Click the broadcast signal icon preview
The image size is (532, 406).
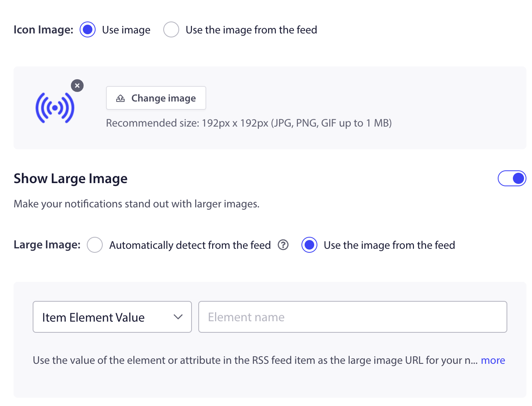pos(55,108)
